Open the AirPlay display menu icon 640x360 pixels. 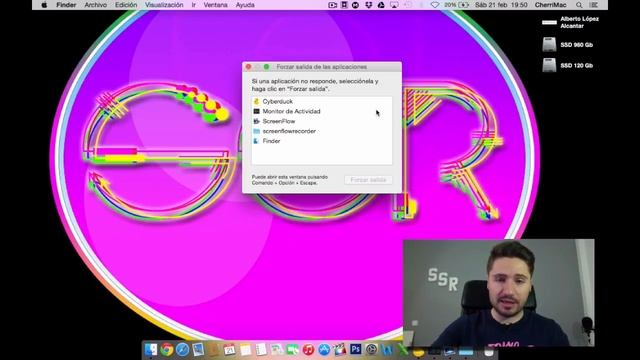[394, 5]
